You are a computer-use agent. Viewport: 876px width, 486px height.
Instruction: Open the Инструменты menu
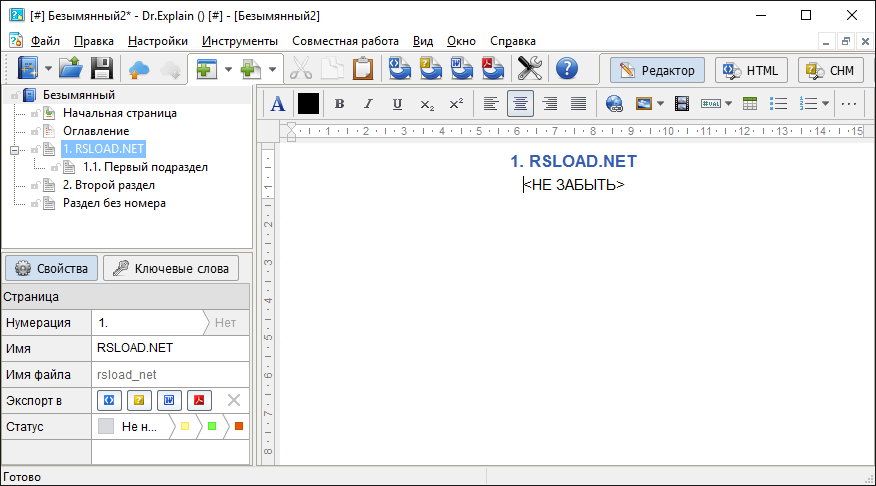240,41
